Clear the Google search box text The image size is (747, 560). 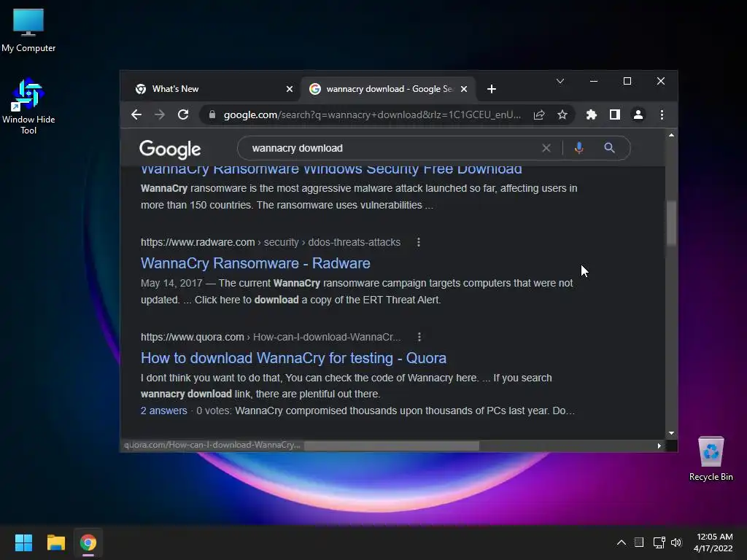[x=546, y=148]
